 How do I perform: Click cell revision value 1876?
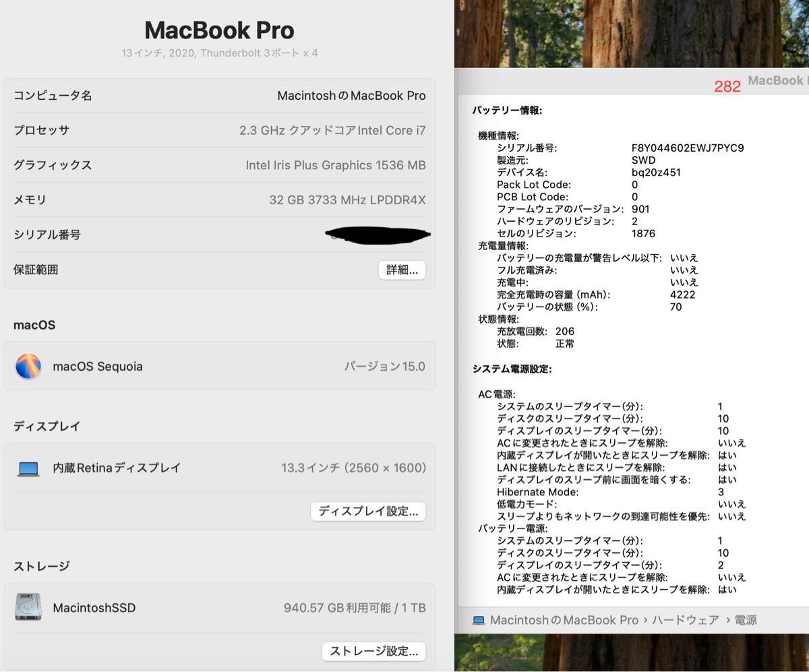tap(643, 233)
